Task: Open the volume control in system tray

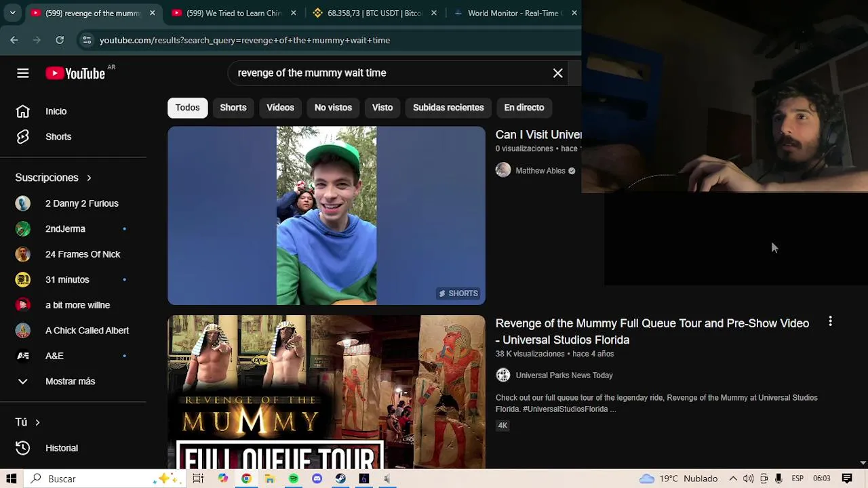Action: coord(749,479)
